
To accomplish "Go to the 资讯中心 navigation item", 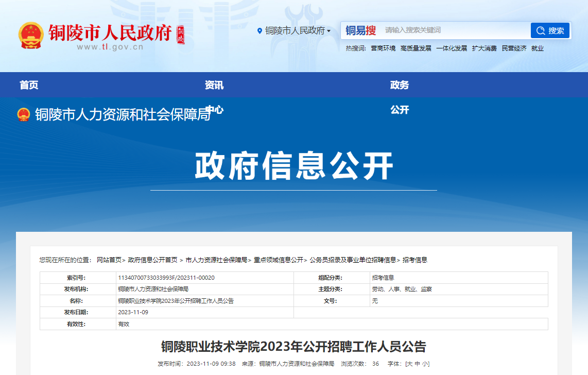I will [214, 86].
